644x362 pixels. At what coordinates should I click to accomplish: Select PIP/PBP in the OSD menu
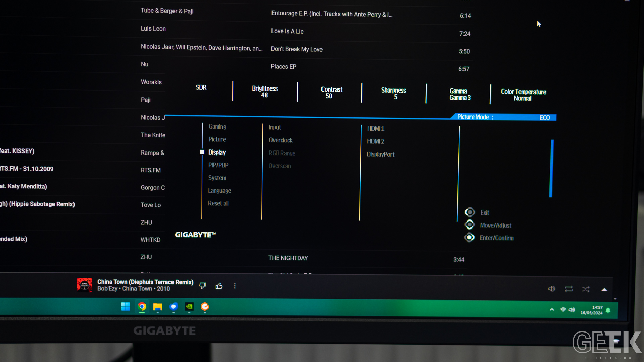[218, 165]
